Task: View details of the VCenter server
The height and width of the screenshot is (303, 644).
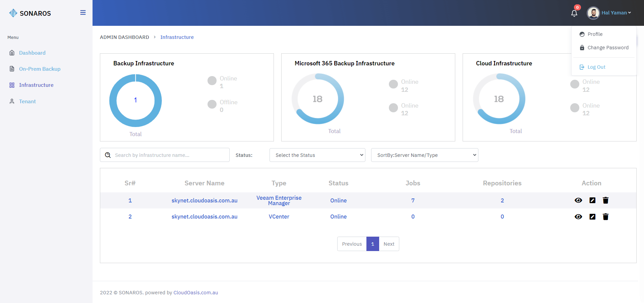Action: (x=578, y=217)
